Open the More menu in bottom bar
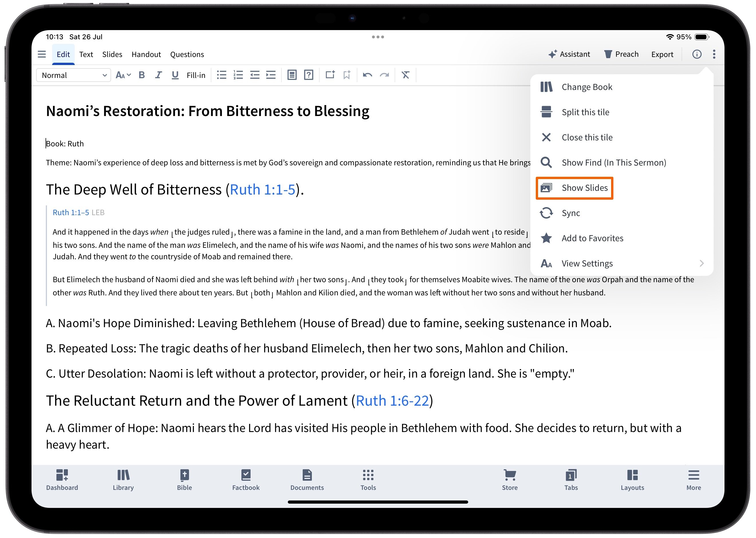 click(693, 480)
